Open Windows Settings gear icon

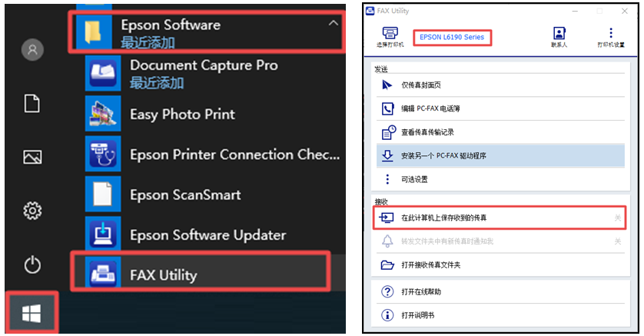(x=32, y=211)
